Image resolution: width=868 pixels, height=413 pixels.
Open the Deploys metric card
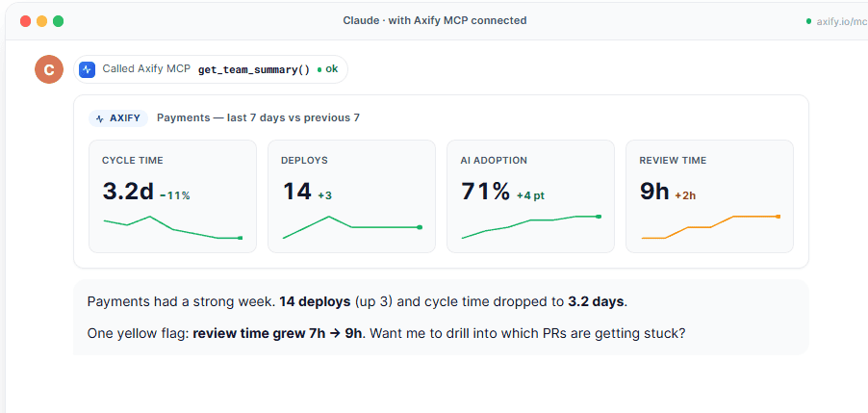coord(351,196)
